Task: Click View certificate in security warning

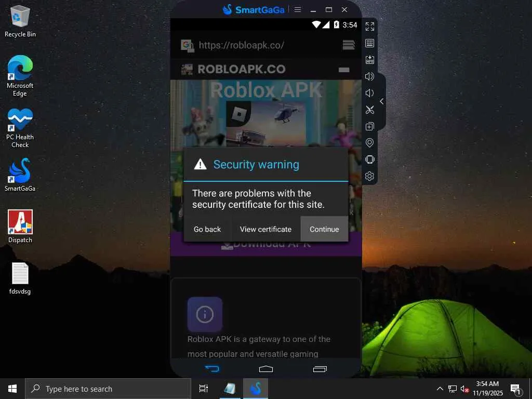Action: tap(265, 229)
